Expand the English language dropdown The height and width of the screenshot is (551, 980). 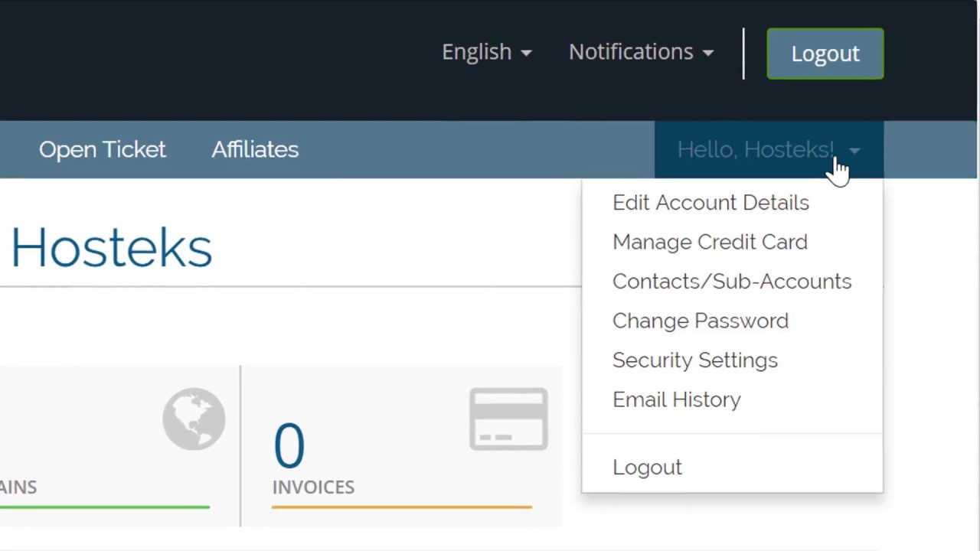coord(486,52)
